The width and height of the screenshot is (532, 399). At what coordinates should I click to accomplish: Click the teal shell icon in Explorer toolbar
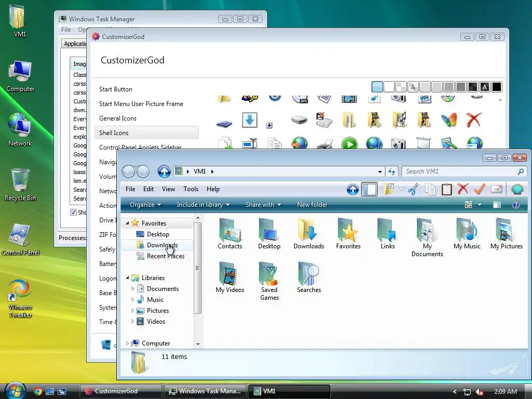click(517, 189)
